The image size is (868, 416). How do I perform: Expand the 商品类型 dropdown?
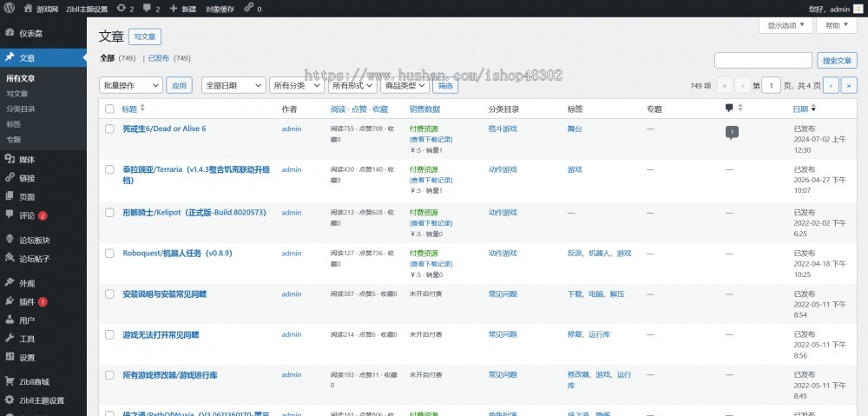click(x=404, y=85)
